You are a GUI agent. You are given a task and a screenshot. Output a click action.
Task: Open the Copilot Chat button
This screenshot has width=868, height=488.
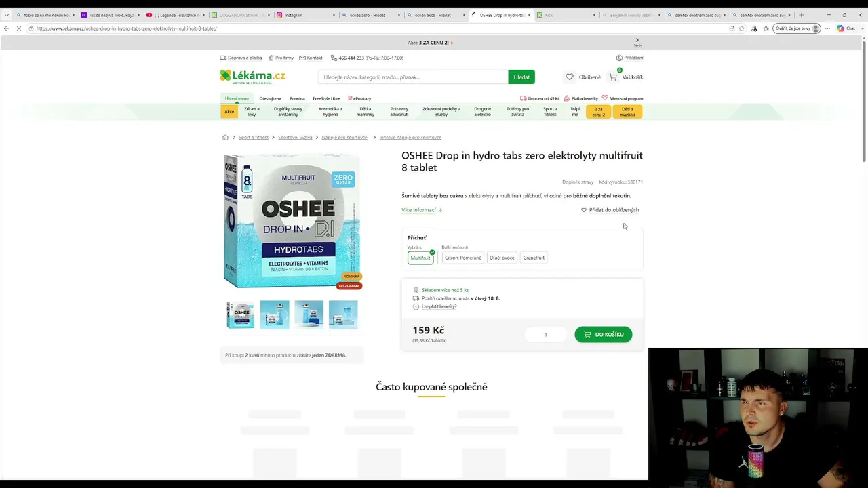[x=845, y=28]
